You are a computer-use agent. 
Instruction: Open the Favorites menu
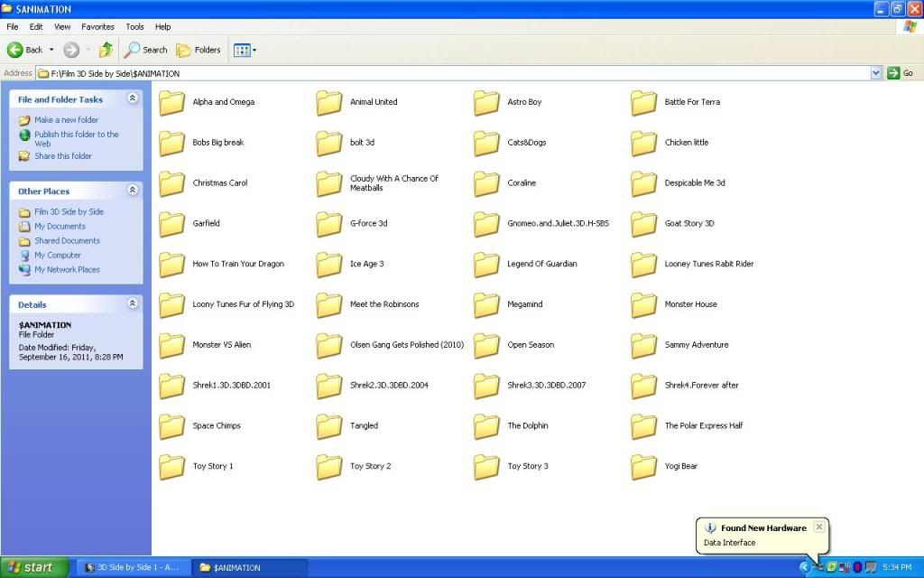pos(97,26)
